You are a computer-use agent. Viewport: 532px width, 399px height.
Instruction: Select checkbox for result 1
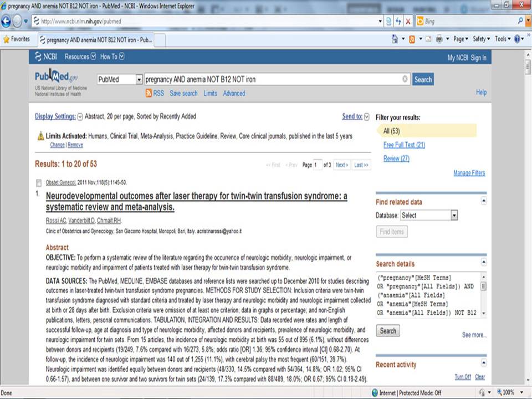coord(39,183)
